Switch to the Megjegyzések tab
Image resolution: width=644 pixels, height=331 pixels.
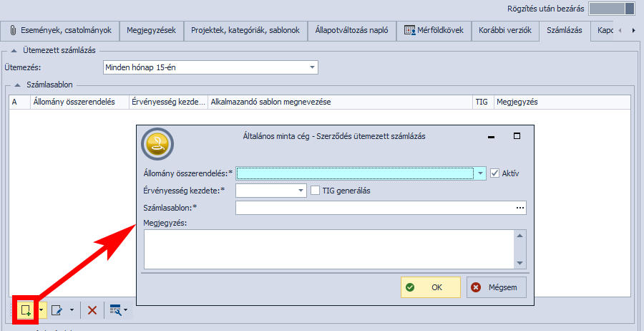[151, 31]
